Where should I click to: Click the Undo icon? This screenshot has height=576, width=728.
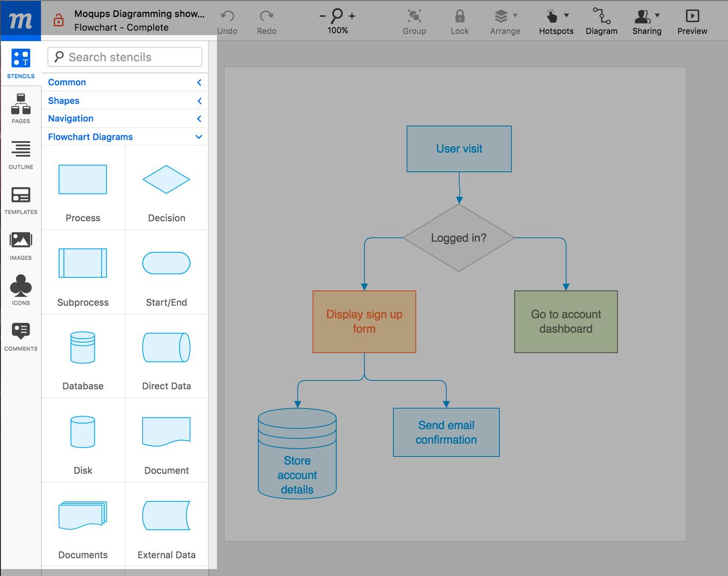point(227,16)
